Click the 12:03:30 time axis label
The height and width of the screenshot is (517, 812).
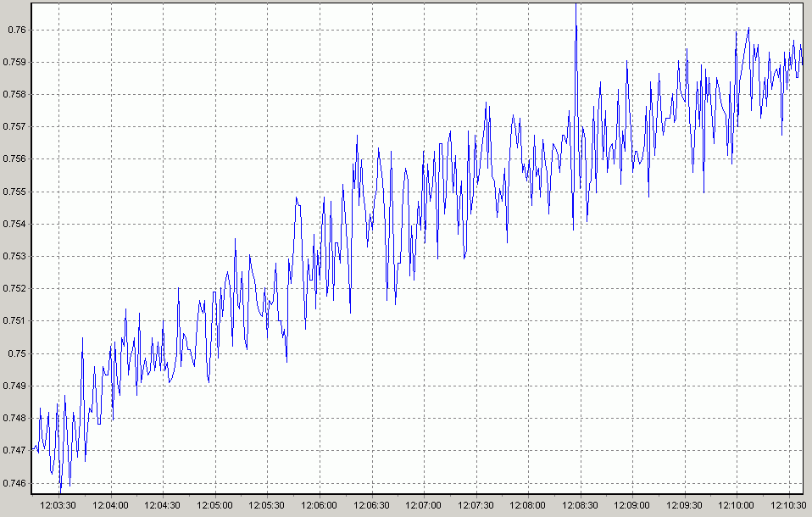(x=58, y=505)
